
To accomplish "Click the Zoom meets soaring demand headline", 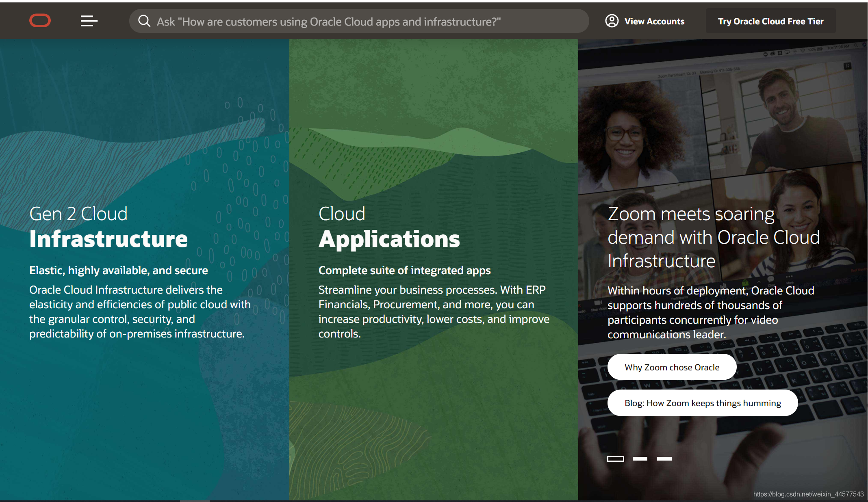I will coord(713,237).
